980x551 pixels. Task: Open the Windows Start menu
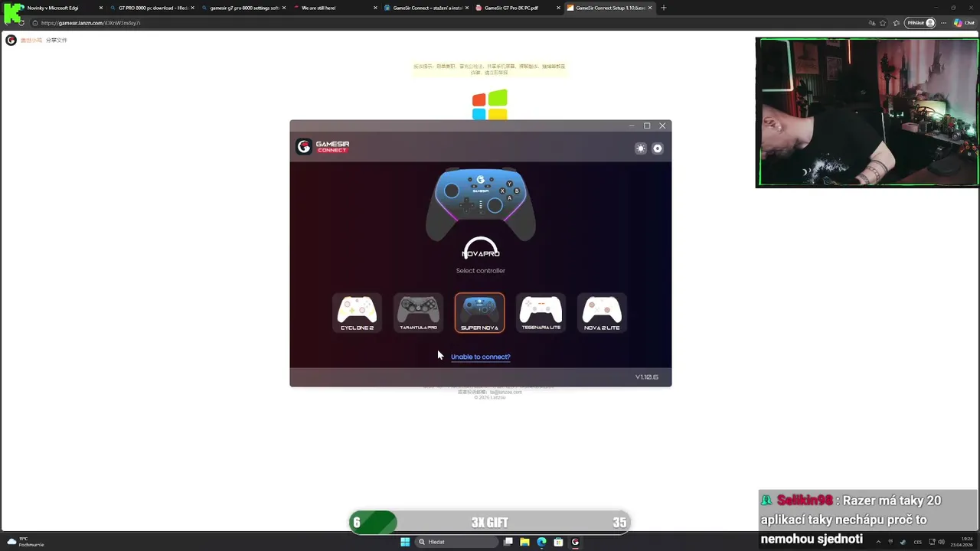pyautogui.click(x=405, y=542)
